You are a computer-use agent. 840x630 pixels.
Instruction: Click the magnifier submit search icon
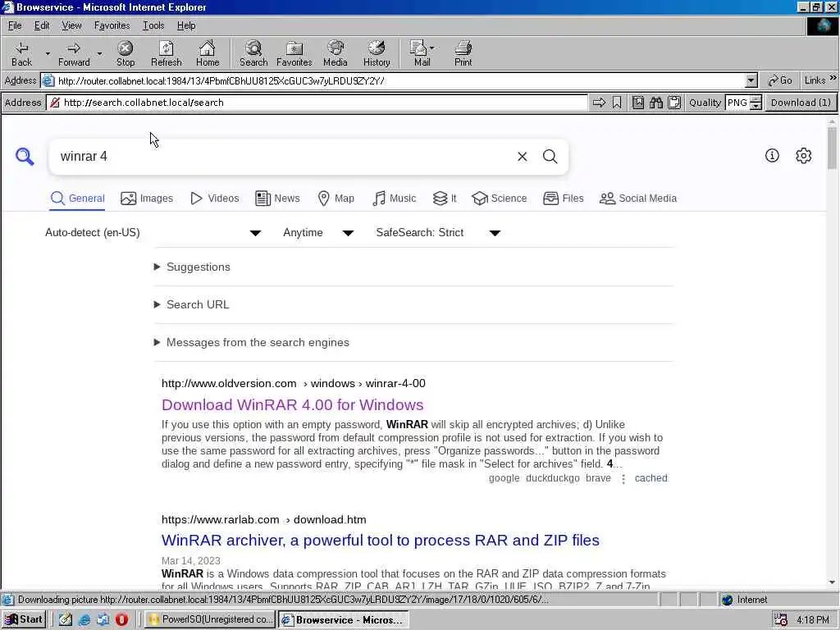click(550, 157)
